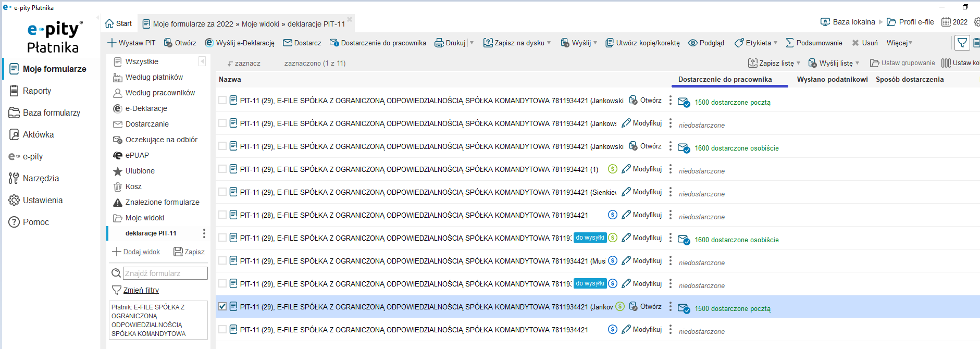Send form via Wyślij e-Deklarację
Image resolution: width=980 pixels, height=349 pixels.
[240, 43]
